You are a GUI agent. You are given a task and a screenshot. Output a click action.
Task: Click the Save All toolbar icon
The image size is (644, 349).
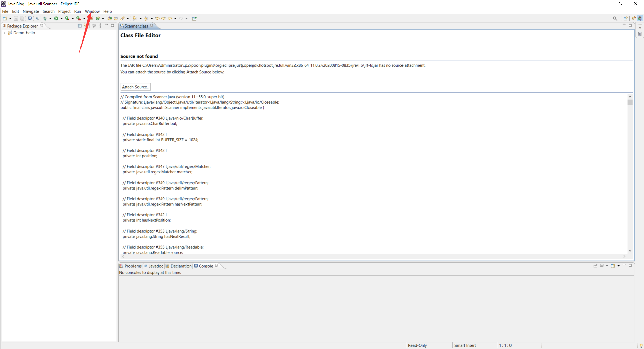(x=22, y=18)
